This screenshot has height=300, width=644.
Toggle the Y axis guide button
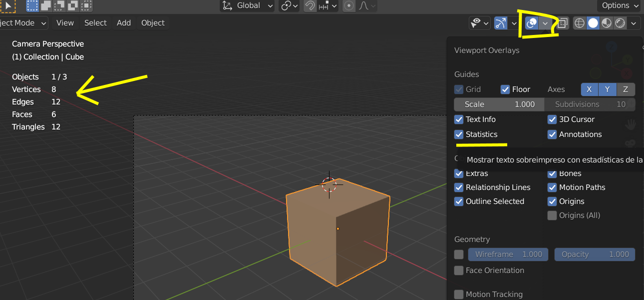(x=608, y=89)
